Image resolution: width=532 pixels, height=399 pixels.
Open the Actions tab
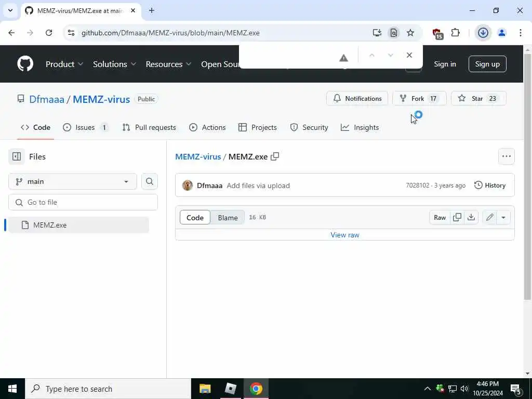pos(208,128)
